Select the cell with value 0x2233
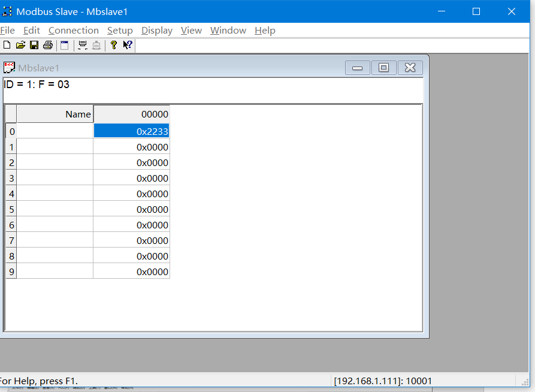 coord(131,131)
